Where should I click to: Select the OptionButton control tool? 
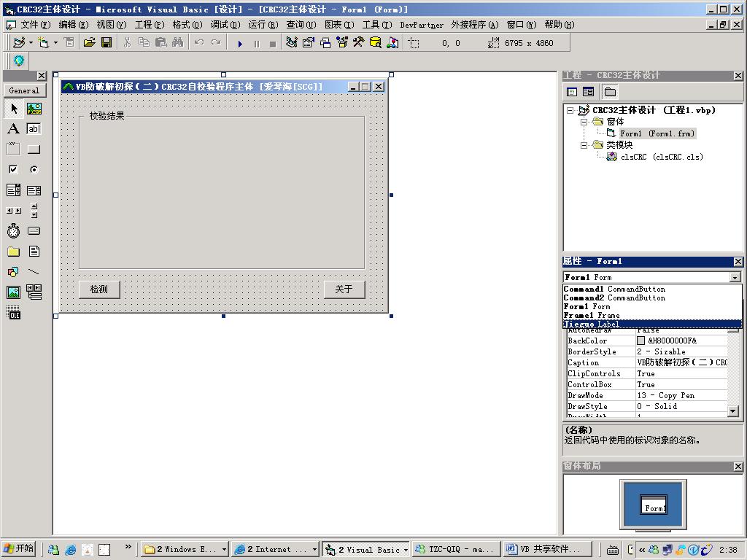click(34, 169)
